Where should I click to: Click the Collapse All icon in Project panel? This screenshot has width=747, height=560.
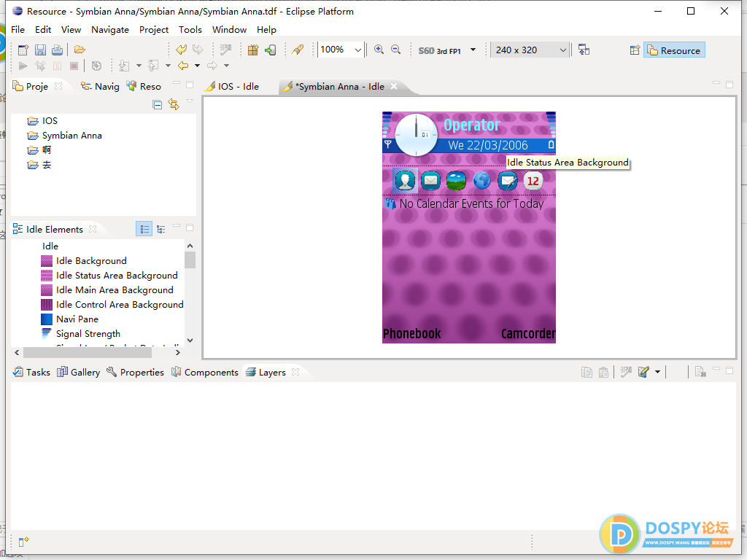coord(158,104)
